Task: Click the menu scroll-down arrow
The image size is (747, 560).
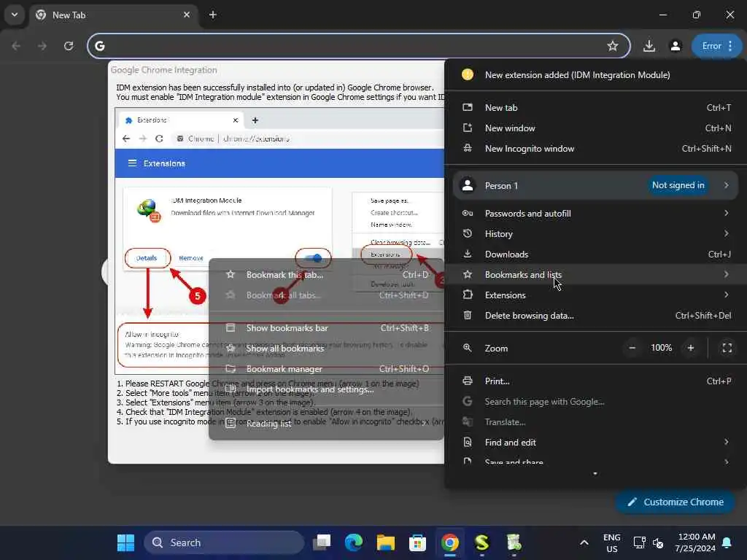Action: (595, 474)
